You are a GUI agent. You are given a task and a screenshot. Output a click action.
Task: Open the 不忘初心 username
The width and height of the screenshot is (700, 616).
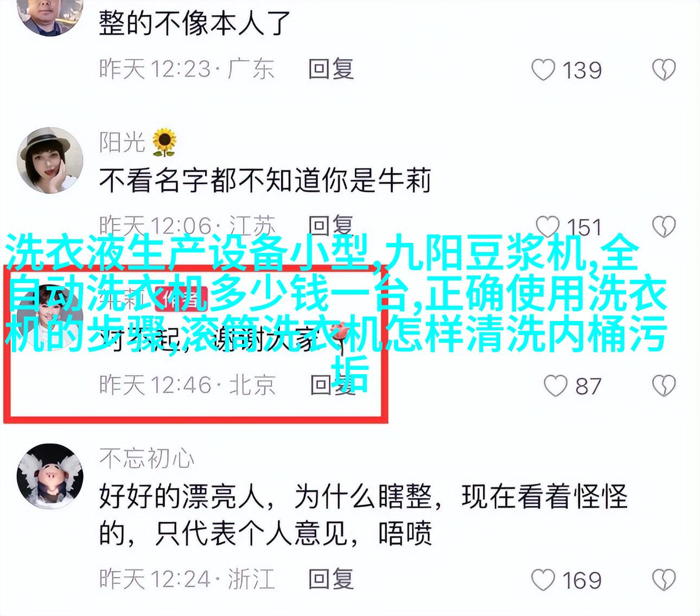tap(147, 458)
